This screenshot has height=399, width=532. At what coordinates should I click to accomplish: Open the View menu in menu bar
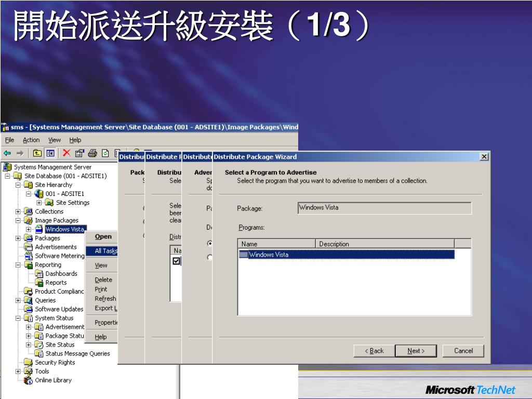(54, 140)
